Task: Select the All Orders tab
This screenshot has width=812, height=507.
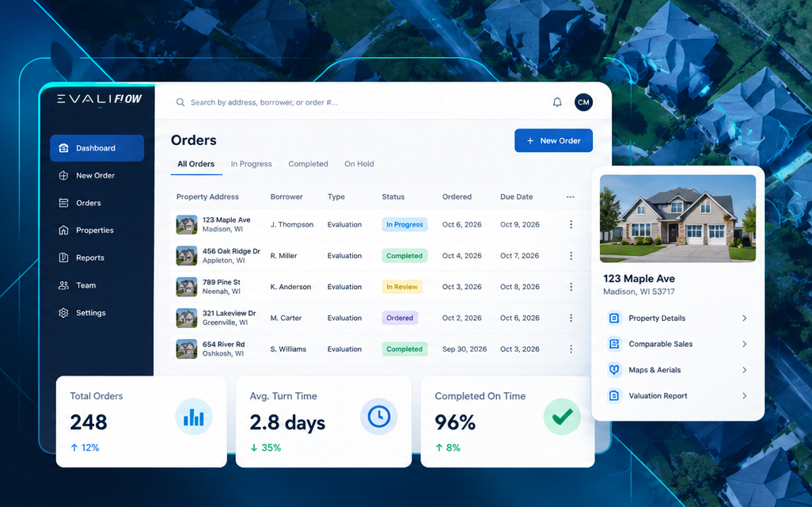Action: (x=195, y=164)
